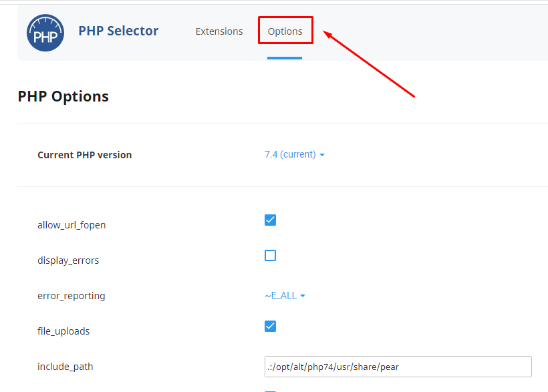Click the allow_url_fopen label
The image size is (548, 392).
click(72, 225)
